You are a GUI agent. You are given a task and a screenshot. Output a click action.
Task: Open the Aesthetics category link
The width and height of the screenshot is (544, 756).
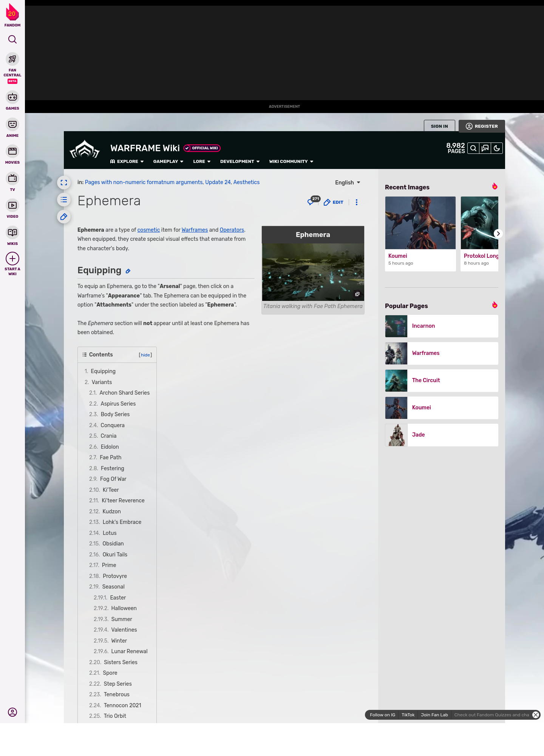click(x=246, y=182)
